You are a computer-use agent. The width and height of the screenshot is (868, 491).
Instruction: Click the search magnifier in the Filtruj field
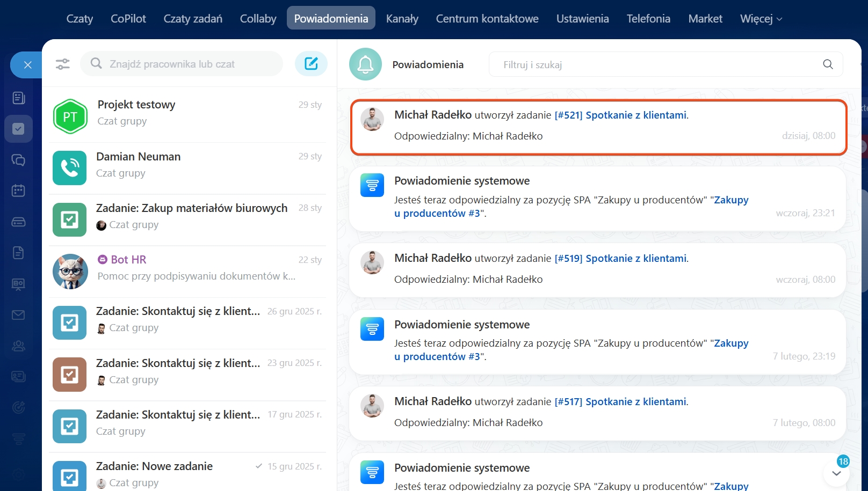coord(828,64)
